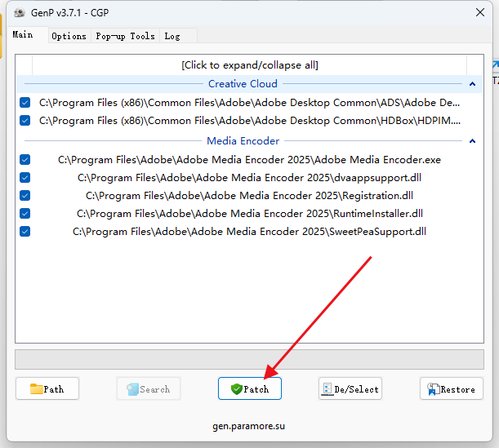Select the Media Encoder group header text
Viewport: 499px width, 448px height.
pyautogui.click(x=243, y=140)
